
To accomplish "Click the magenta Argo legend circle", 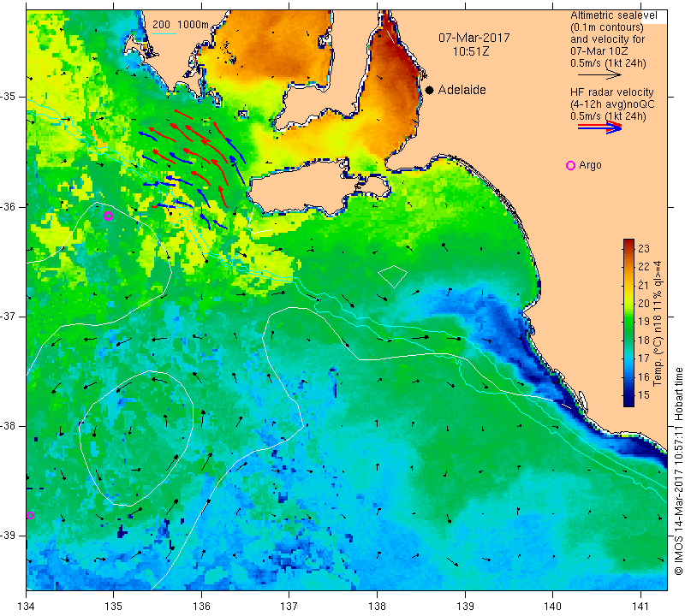I will [x=570, y=165].
